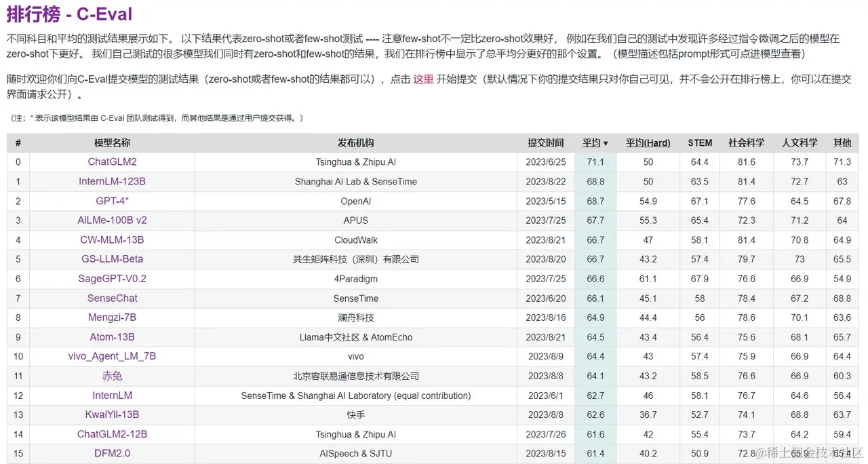Open the 赤兔 model link
The width and height of the screenshot is (868, 464).
pos(112,376)
